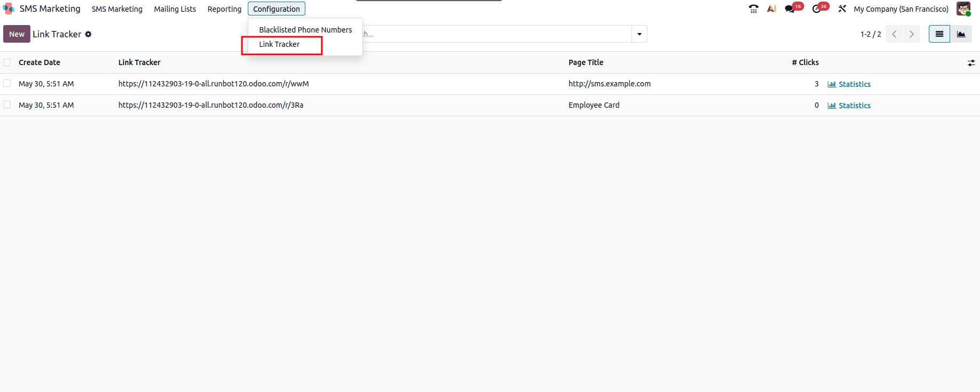Screen dimensions: 980x392
Task: Sort by Create Date column
Action: click(x=39, y=62)
